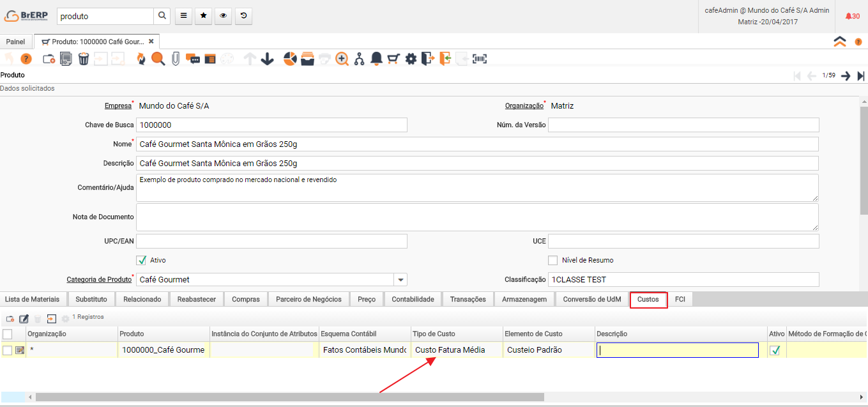Screen dimensions: 868x407
Task: Enable the Nível de Resumo checkbox
Action: (x=552, y=260)
